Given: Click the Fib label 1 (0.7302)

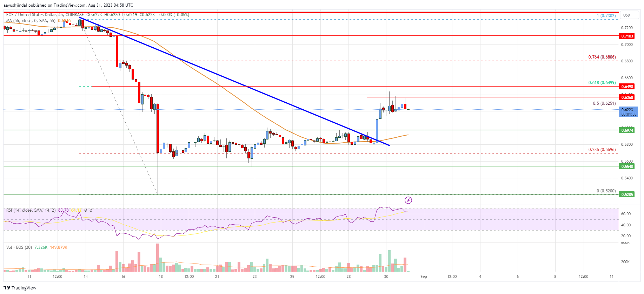Looking at the screenshot, I should [606, 16].
